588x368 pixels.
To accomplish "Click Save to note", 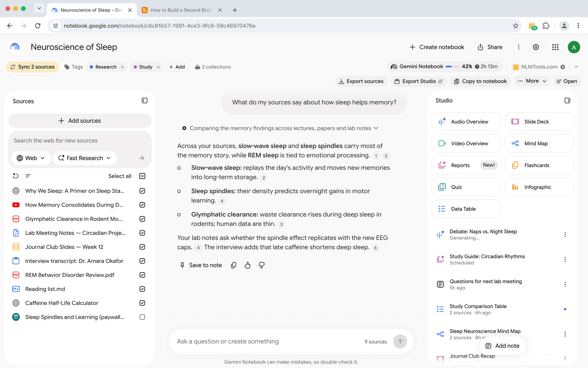I will pyautogui.click(x=201, y=265).
